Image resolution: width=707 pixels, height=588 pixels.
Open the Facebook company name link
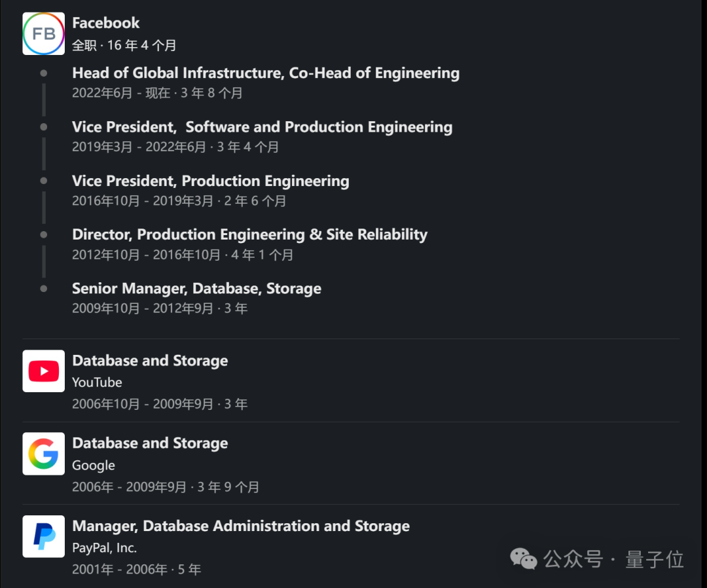click(x=105, y=23)
